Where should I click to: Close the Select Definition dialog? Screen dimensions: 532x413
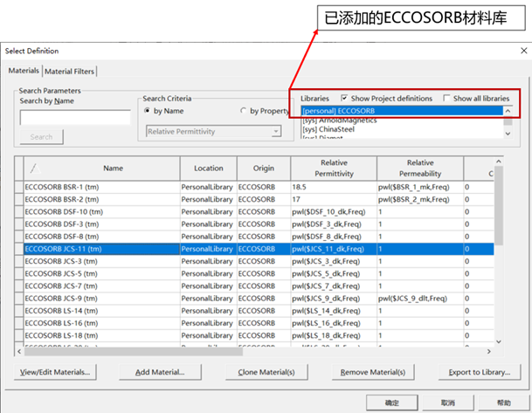pyautogui.click(x=524, y=51)
